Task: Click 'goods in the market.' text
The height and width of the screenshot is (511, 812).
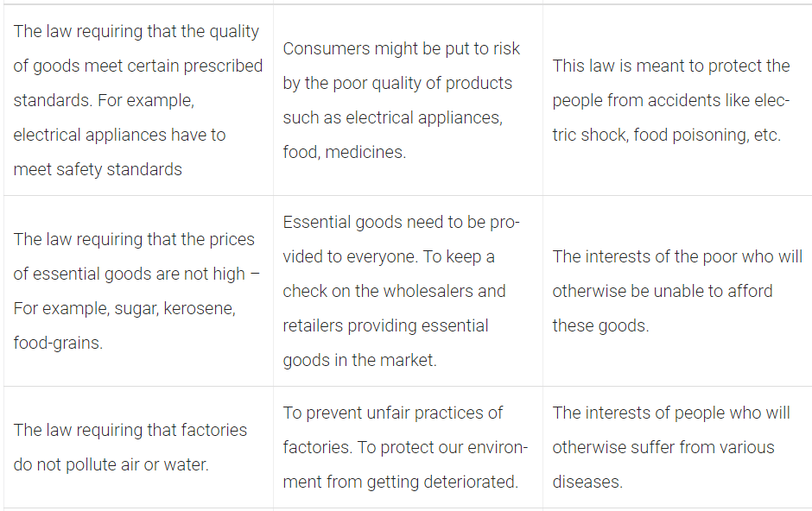Action: (x=360, y=360)
